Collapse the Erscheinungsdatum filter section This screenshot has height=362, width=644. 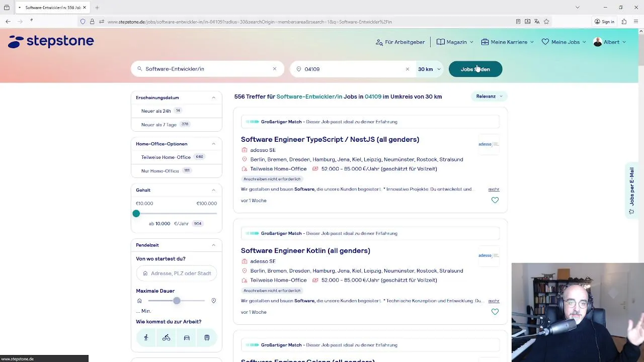coord(213,98)
